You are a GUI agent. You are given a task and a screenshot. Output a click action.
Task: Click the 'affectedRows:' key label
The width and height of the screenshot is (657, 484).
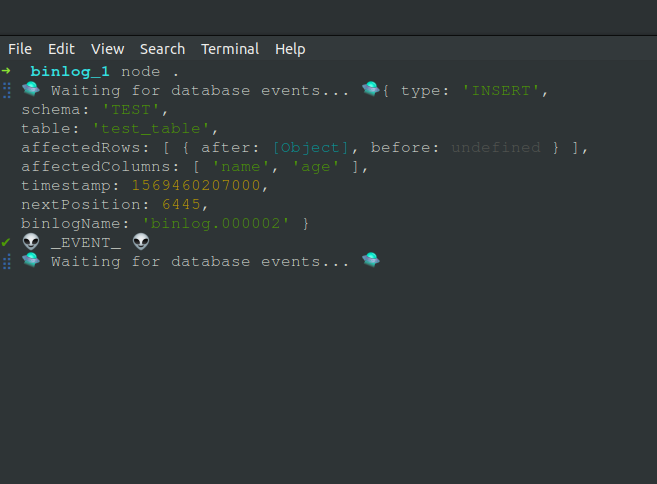click(85, 148)
